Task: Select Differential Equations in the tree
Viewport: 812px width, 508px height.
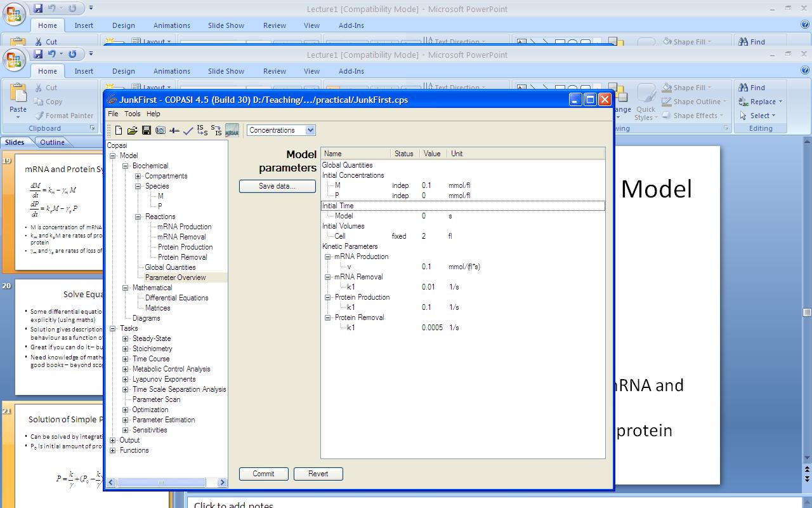Action: click(x=176, y=298)
